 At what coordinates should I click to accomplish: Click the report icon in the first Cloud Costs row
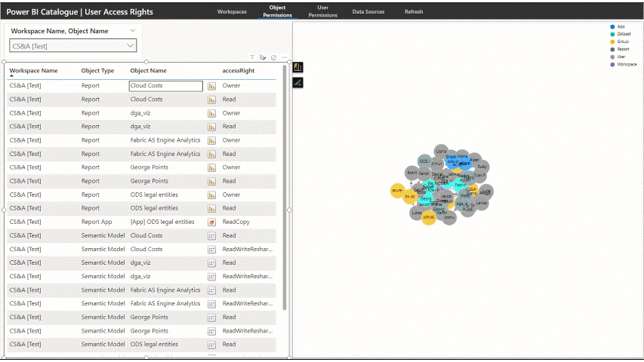click(x=212, y=86)
